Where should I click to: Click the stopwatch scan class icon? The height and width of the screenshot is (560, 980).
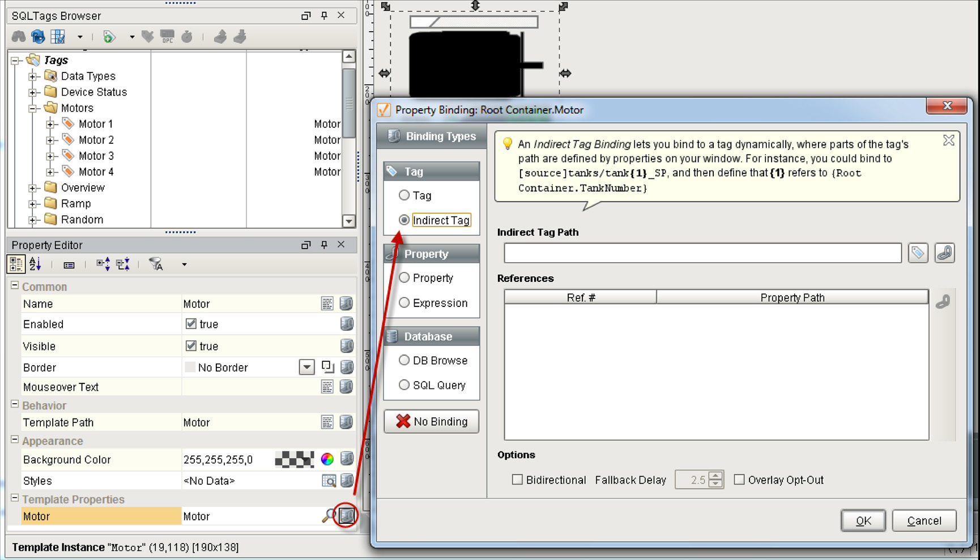pos(187,37)
